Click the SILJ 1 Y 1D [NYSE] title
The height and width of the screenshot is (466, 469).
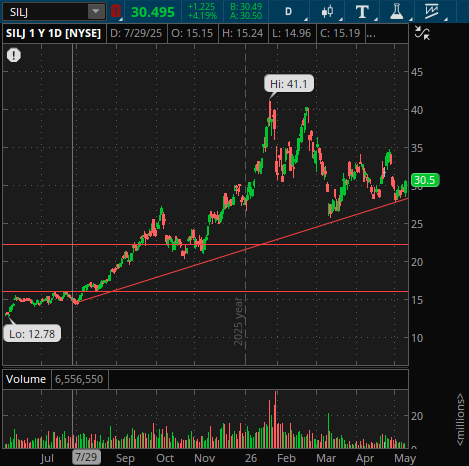pyautogui.click(x=53, y=33)
